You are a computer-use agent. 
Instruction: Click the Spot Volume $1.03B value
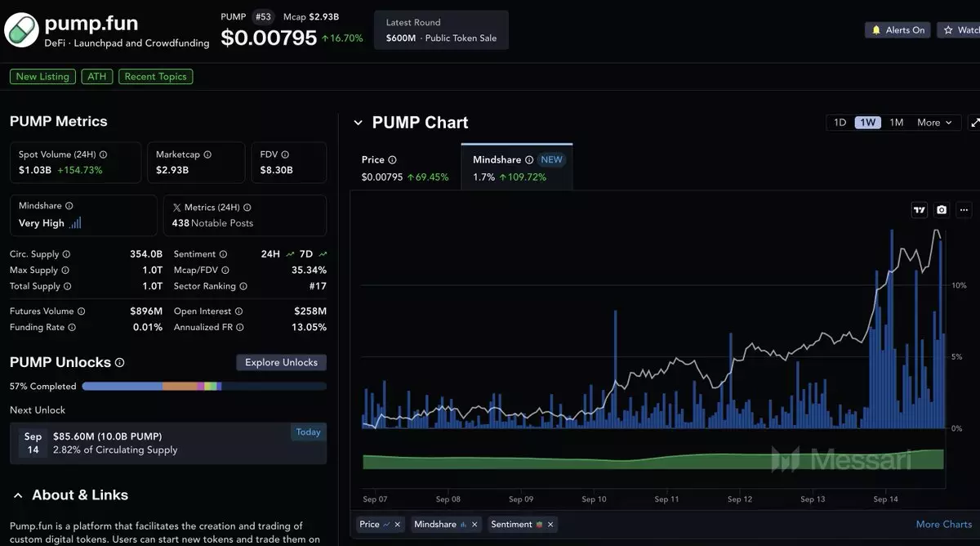[x=35, y=171]
